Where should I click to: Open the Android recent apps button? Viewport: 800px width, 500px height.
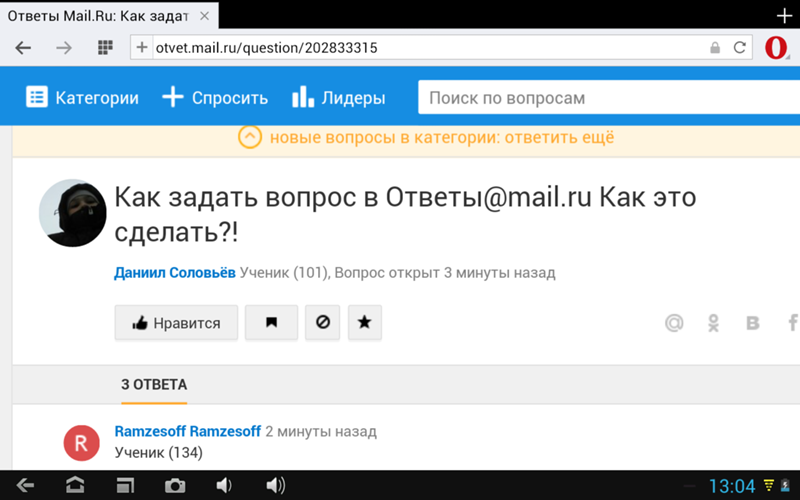(x=125, y=485)
